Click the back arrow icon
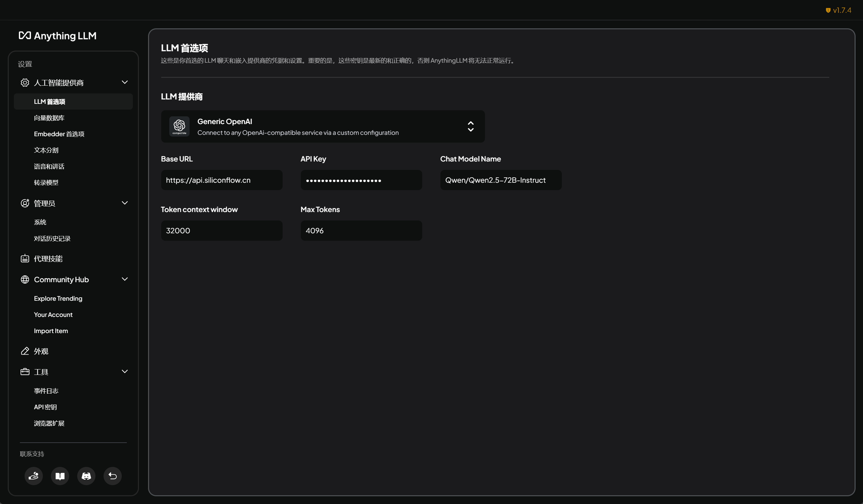This screenshot has width=863, height=504. pos(113,476)
